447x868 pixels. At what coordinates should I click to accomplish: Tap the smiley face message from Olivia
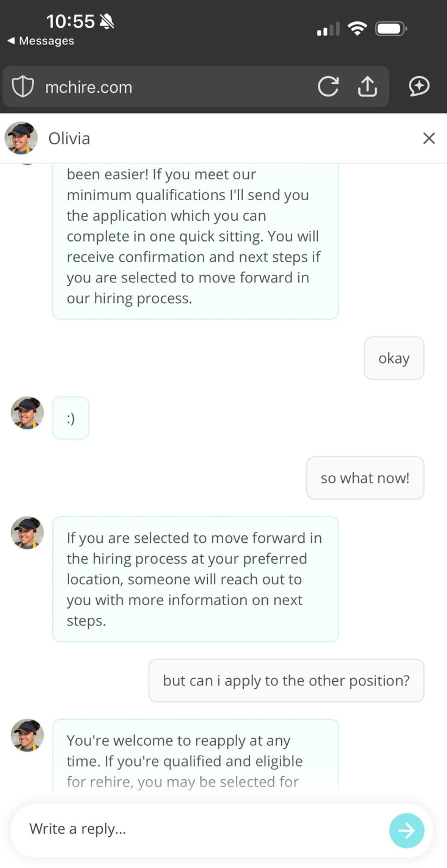70,418
